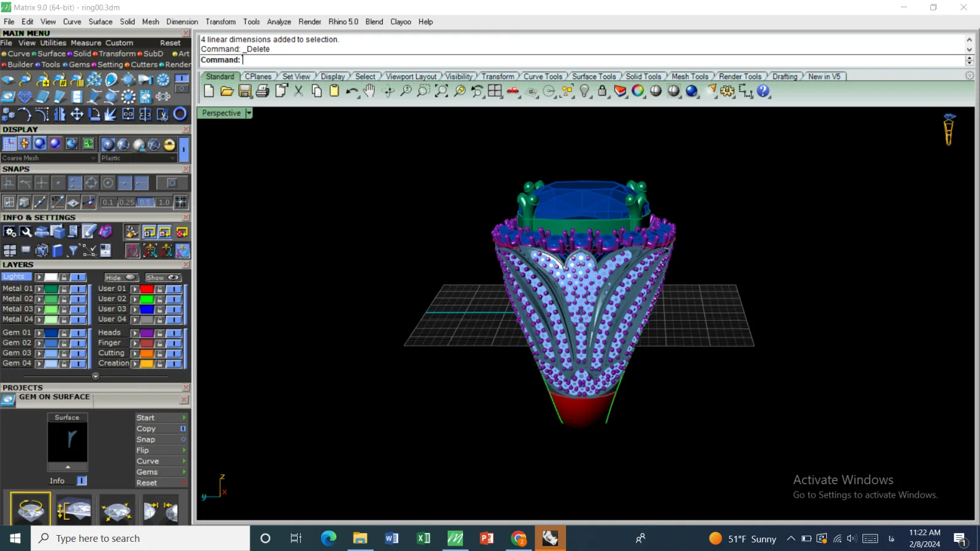Expand the Finger layer arrow

click(135, 343)
